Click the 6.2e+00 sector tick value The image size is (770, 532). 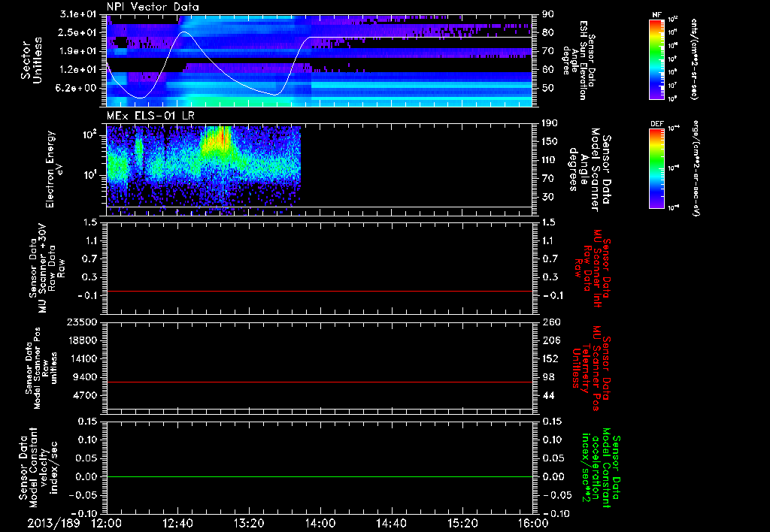coord(77,88)
